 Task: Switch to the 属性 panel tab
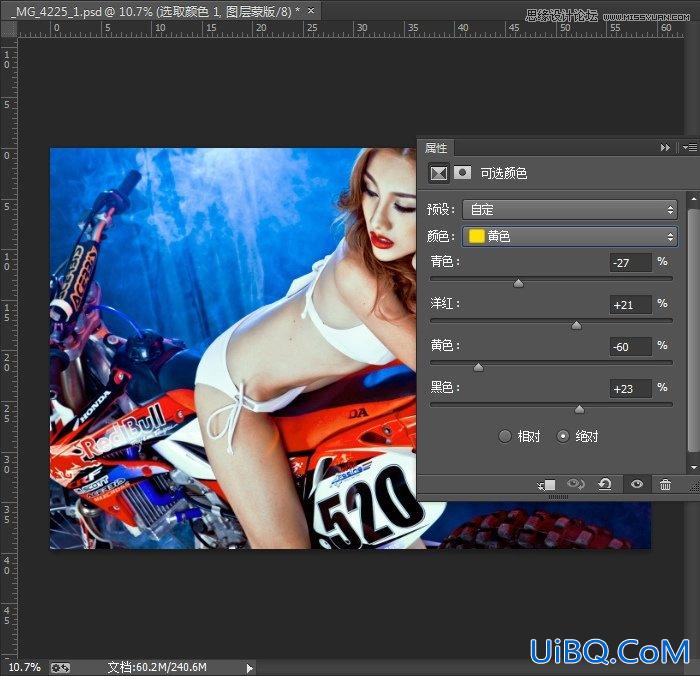pos(436,148)
